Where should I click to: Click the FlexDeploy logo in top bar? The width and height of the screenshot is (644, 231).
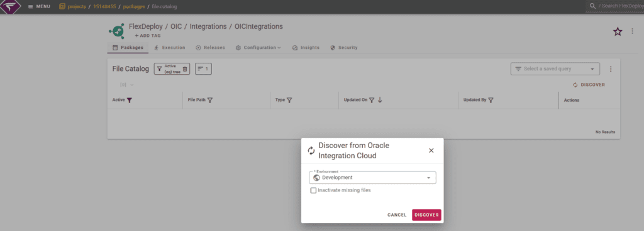pyautogui.click(x=10, y=6)
